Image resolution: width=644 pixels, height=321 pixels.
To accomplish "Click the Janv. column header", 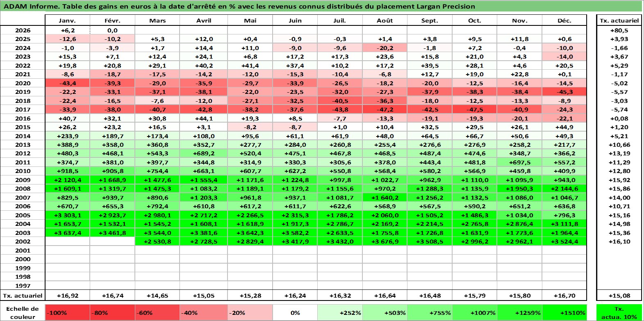I will point(67,20).
